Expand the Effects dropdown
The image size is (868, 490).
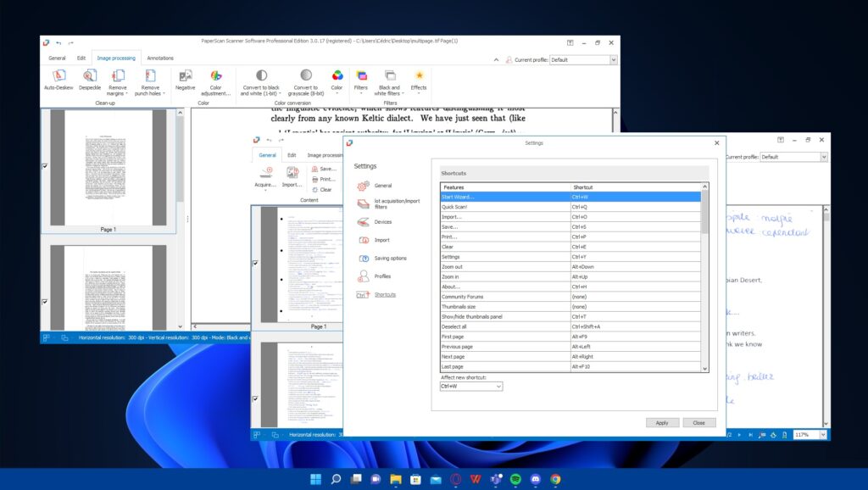[419, 93]
